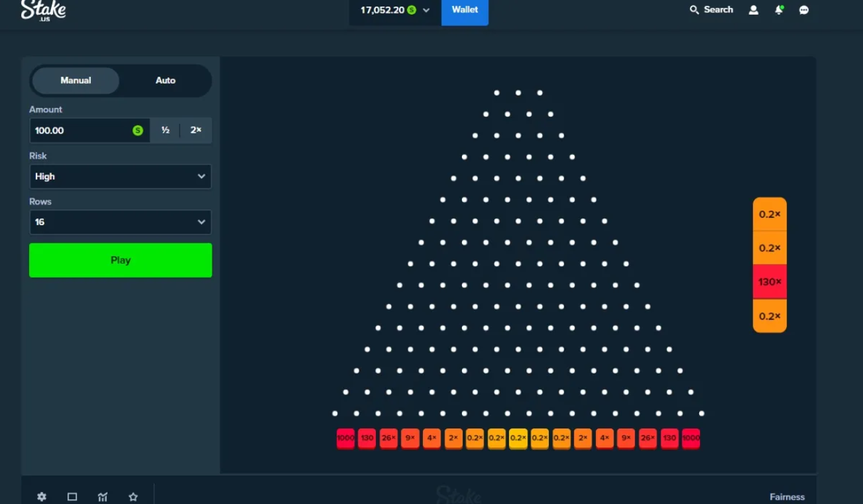Click the green Play button

pos(121,260)
